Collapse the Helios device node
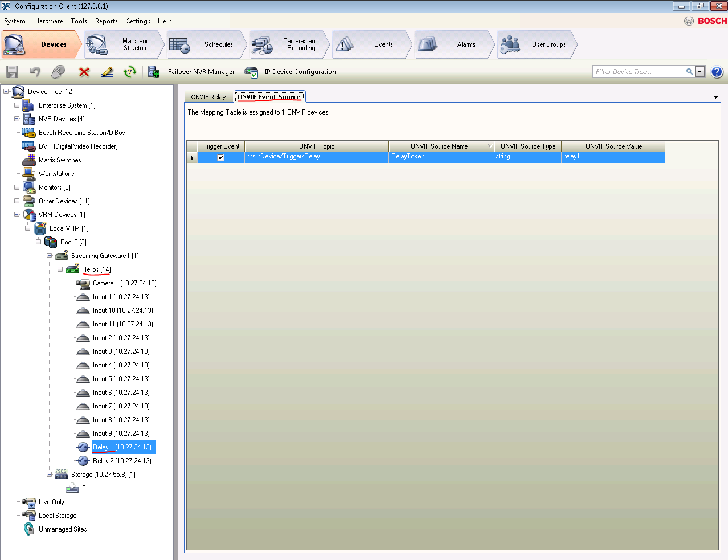This screenshot has height=560, width=728. point(60,269)
